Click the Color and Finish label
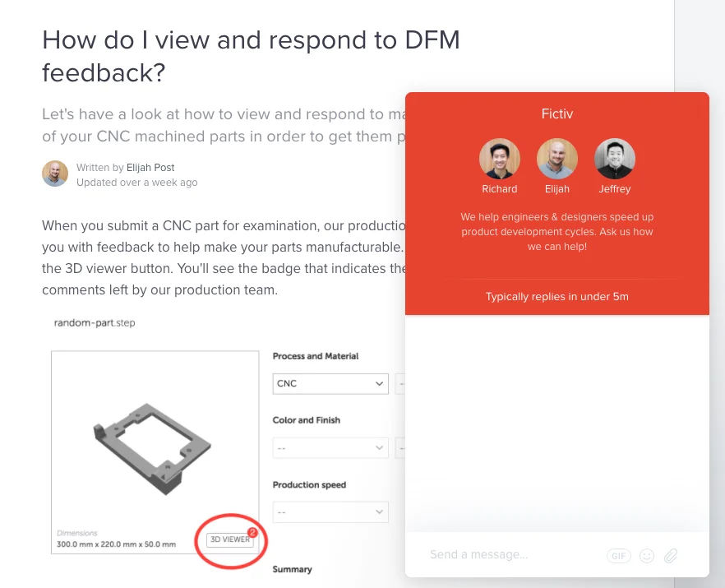The image size is (725, 588). click(x=306, y=420)
